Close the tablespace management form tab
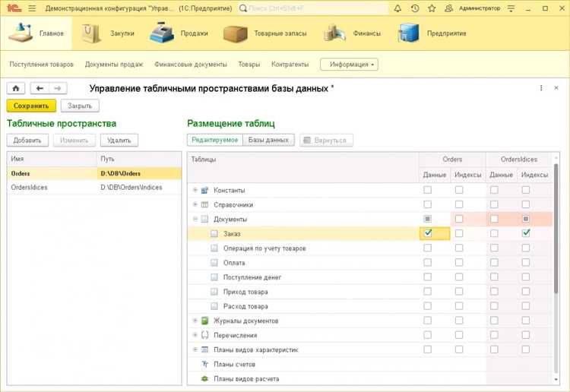570x392 pixels. pos(556,88)
